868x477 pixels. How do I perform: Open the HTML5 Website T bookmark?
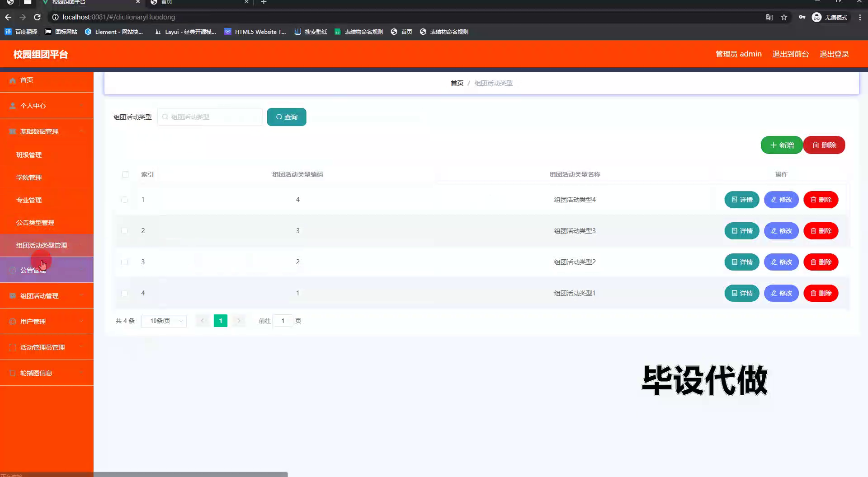click(x=255, y=32)
